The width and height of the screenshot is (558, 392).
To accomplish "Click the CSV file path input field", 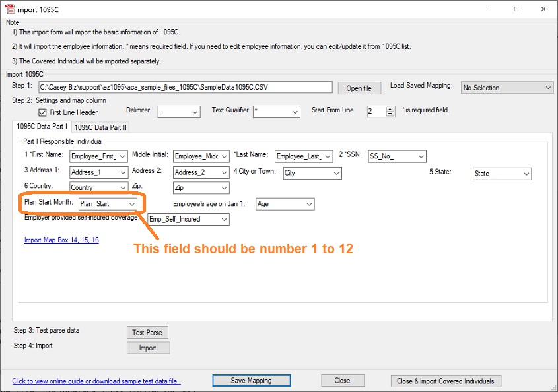I will coord(184,87).
